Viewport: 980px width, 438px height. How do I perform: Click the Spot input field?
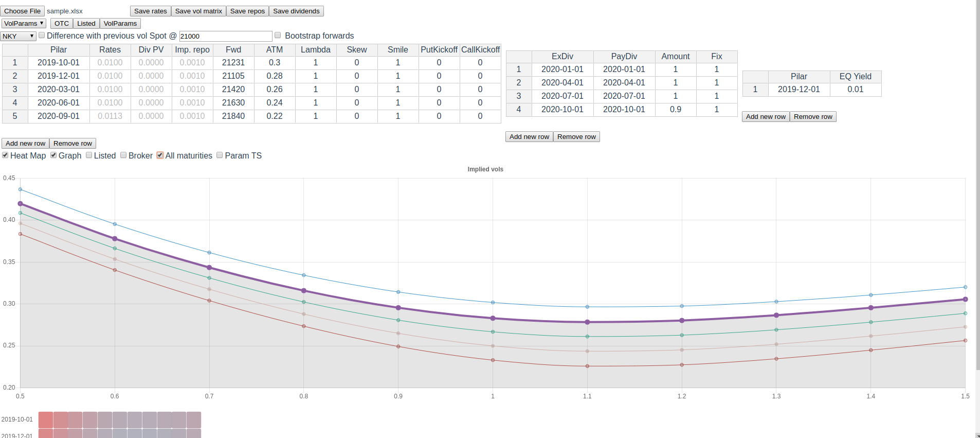pyautogui.click(x=226, y=36)
